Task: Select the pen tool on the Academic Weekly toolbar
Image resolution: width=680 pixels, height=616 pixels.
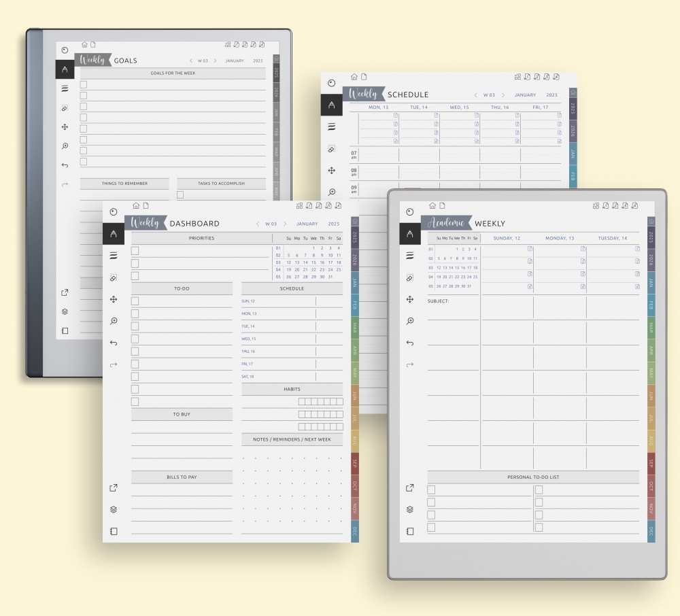Action: [x=409, y=234]
